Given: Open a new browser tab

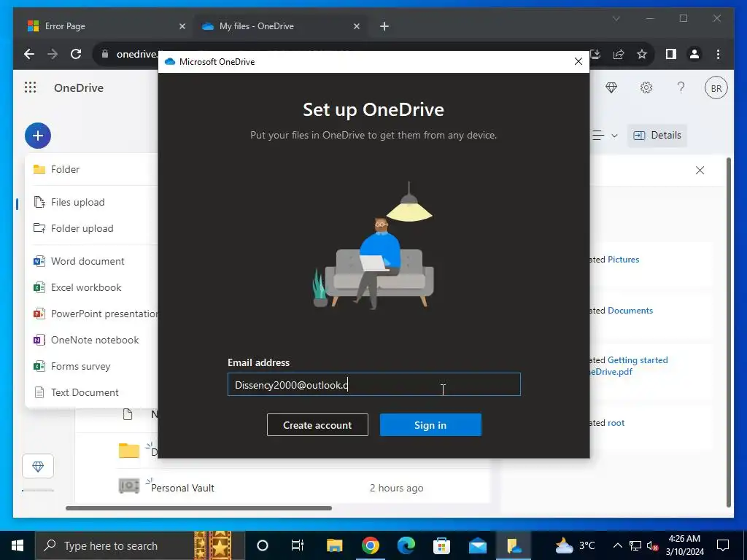Looking at the screenshot, I should pos(384,26).
